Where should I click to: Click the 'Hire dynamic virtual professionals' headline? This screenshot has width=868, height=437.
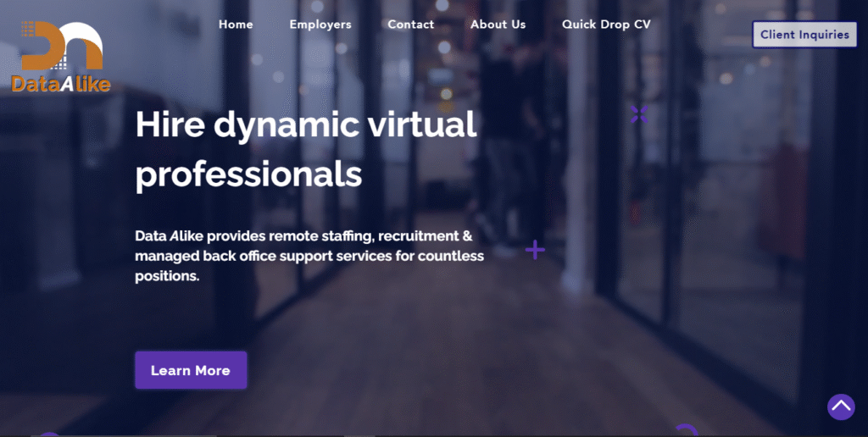pos(306,149)
